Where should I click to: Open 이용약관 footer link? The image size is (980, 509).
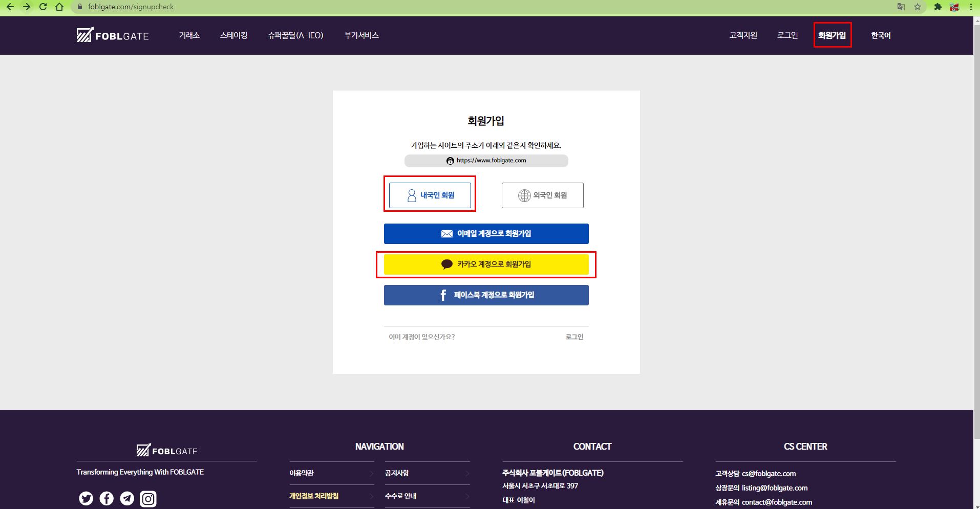[302, 473]
